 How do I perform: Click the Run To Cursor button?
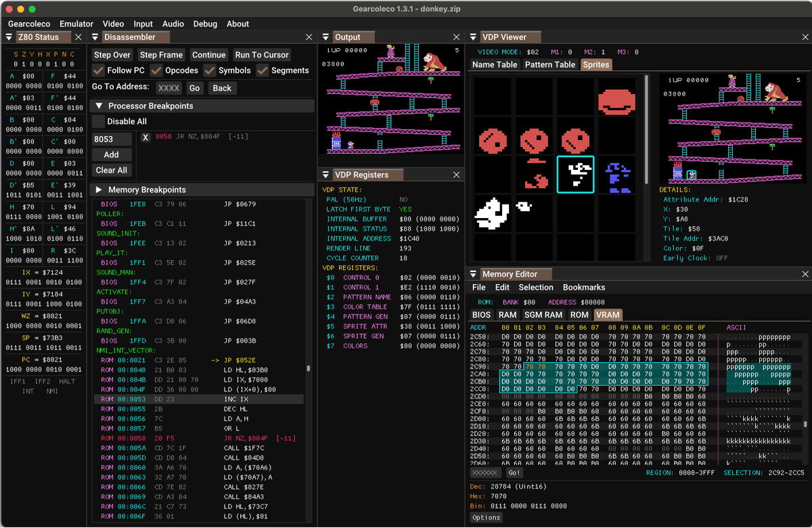click(262, 55)
